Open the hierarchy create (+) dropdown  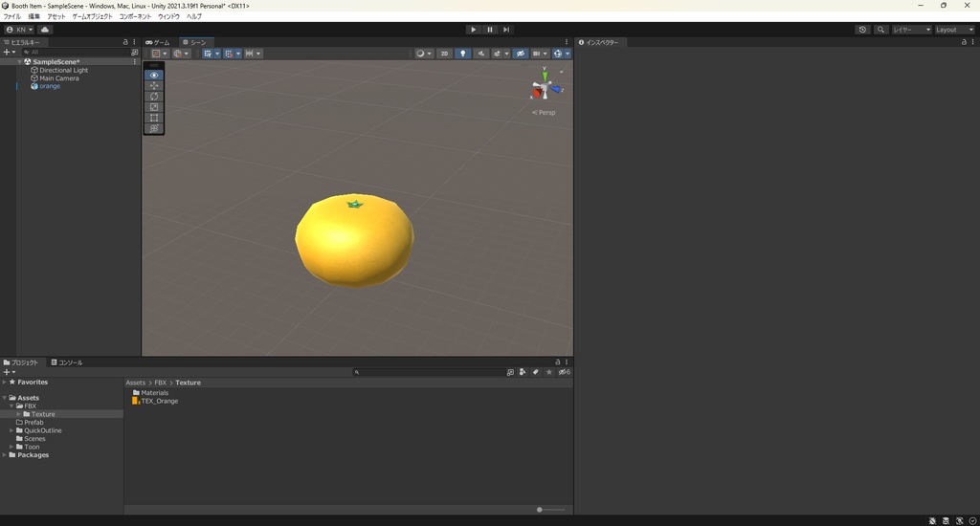tap(10, 52)
